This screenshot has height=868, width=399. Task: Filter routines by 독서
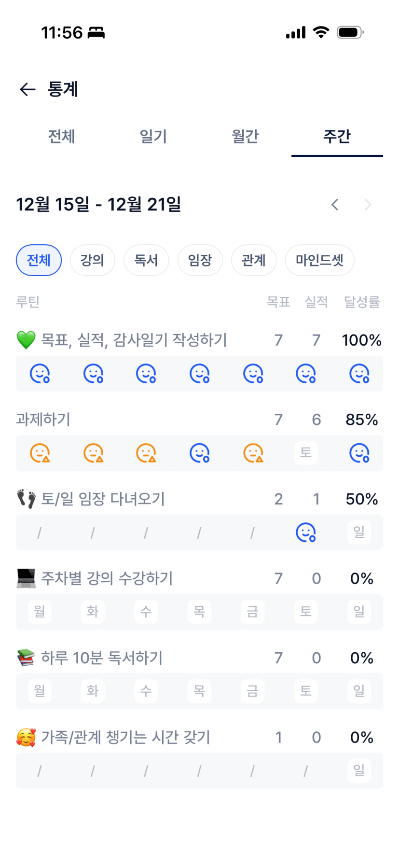(146, 260)
